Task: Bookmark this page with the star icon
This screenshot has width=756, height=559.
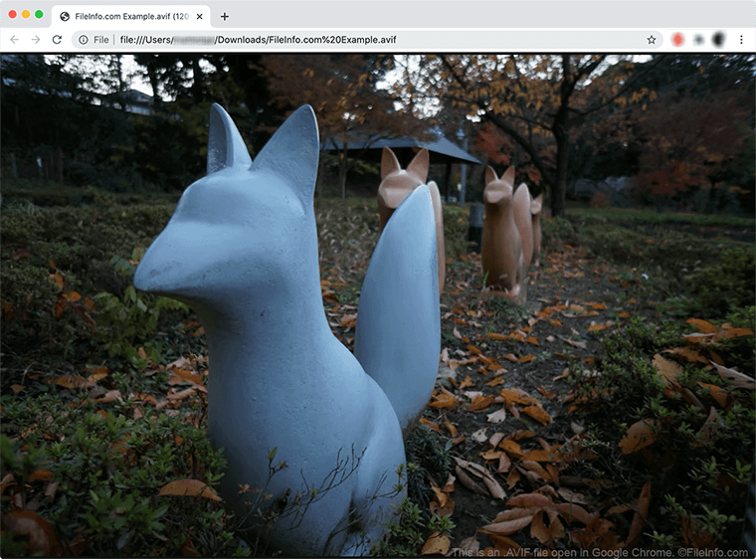Action: click(652, 40)
